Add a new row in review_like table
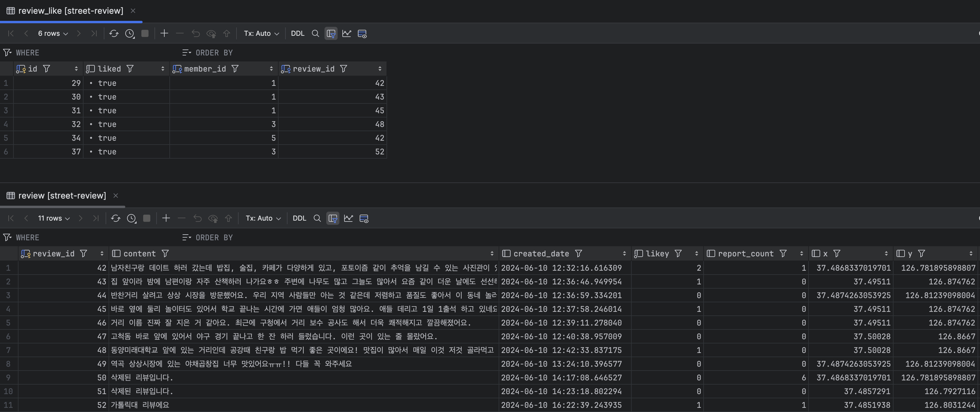This screenshot has height=412, width=980. (164, 33)
